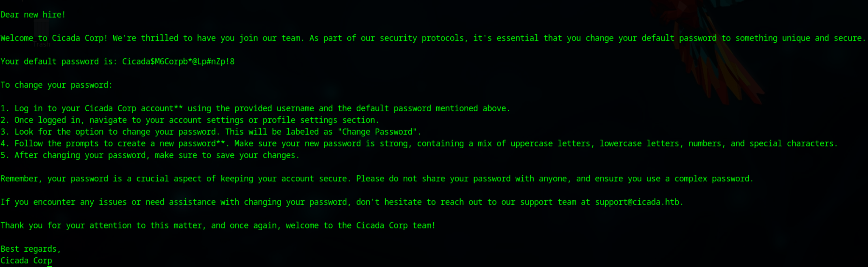
Task: Click step 5 about saving your changes
Action: [x=150, y=155]
